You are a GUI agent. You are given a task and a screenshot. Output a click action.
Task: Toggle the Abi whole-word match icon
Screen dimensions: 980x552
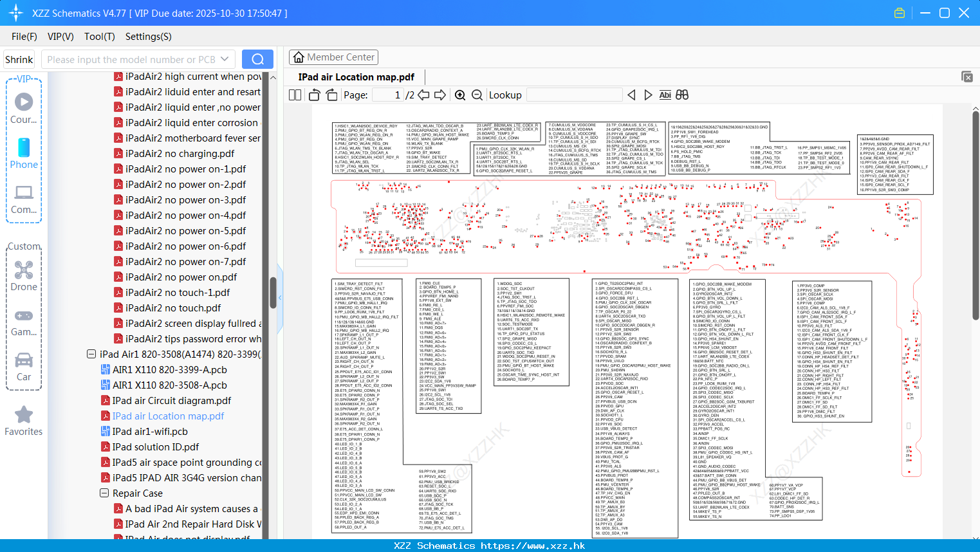pos(665,95)
